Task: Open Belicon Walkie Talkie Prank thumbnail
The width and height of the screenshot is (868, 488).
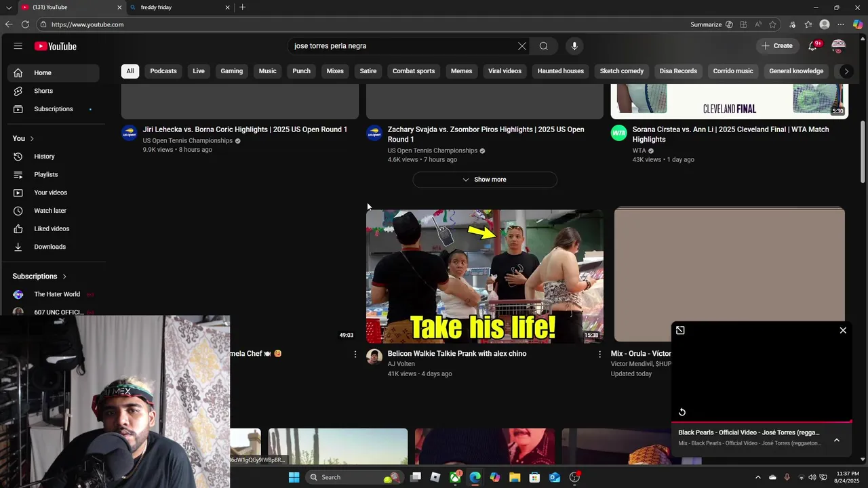Action: (485, 276)
